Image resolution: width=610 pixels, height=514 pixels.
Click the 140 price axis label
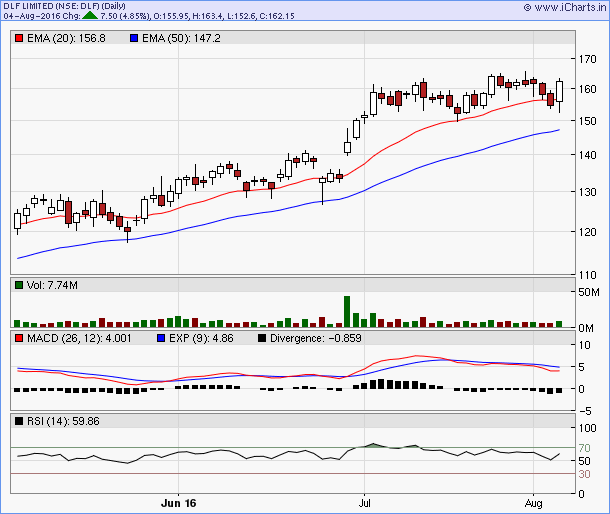[587, 155]
